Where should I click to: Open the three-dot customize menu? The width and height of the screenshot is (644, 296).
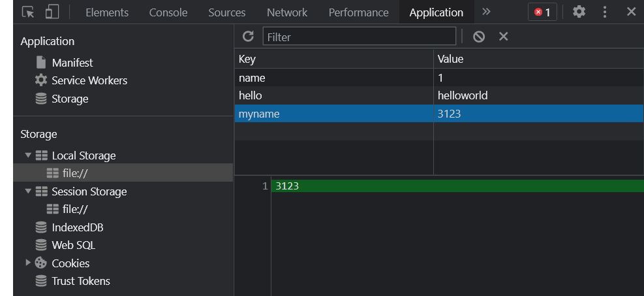point(605,12)
